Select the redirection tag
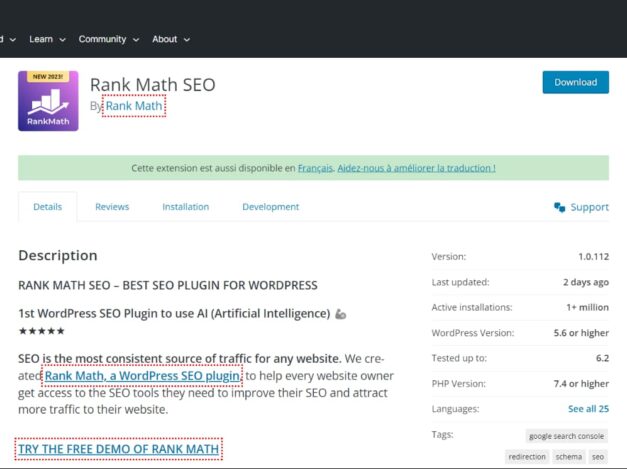 click(527, 457)
